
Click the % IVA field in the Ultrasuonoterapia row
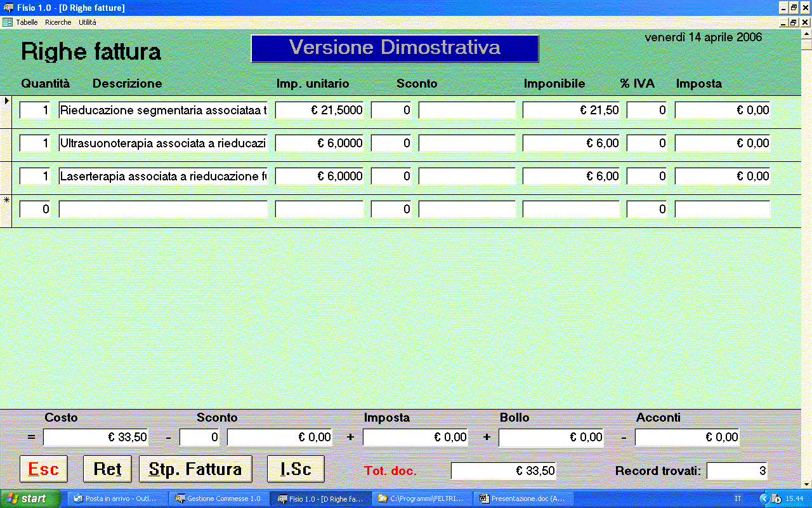647,144
